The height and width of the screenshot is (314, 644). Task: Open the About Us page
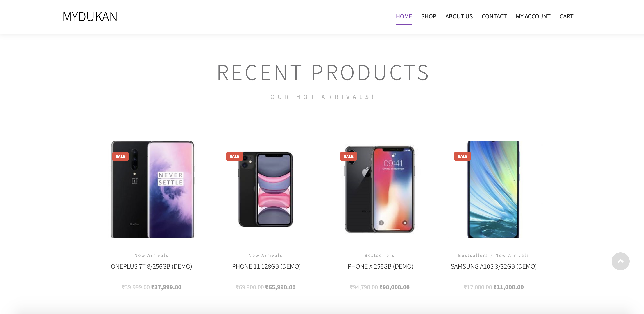[459, 16]
